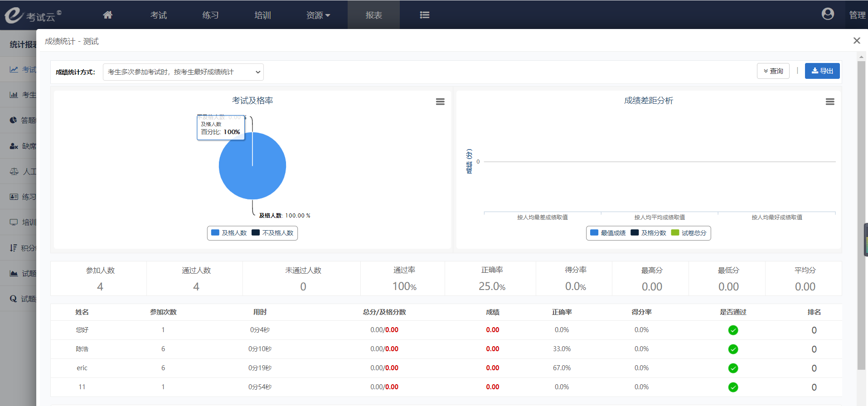Click 总分/及格分数 column header
This screenshot has height=406, width=868.
384,312
